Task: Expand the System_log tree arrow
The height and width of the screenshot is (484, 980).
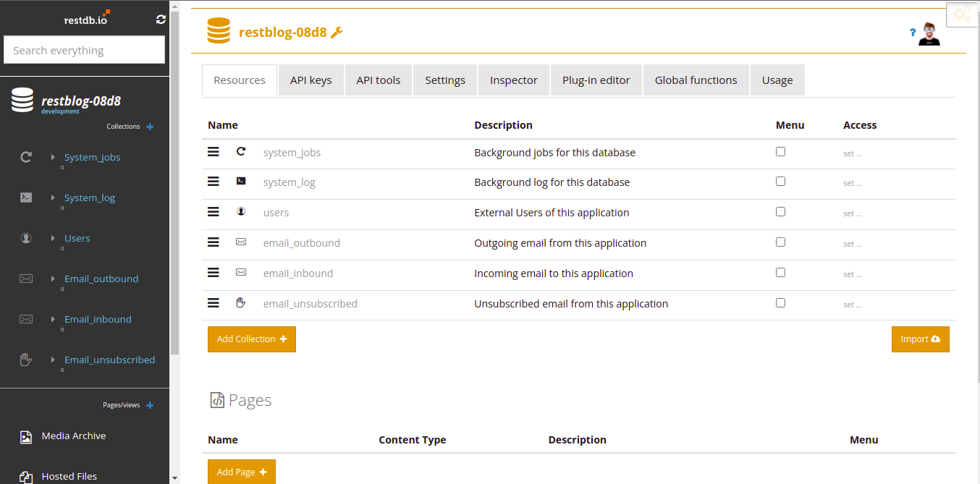Action: pyautogui.click(x=53, y=198)
